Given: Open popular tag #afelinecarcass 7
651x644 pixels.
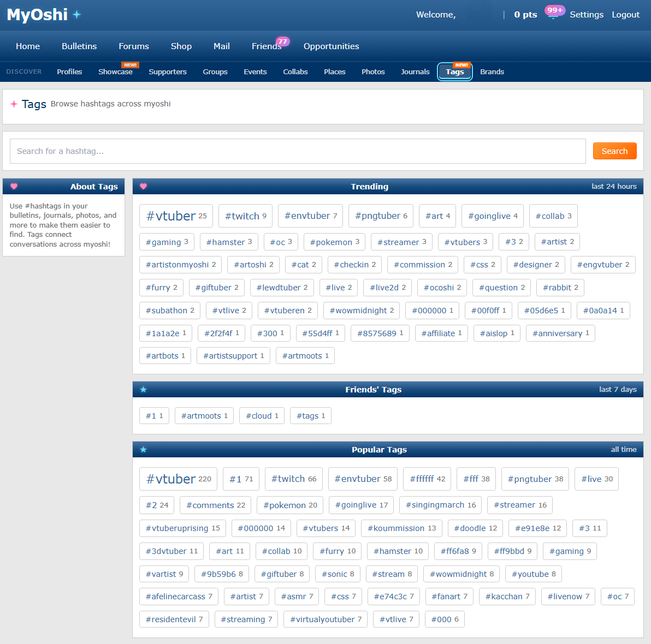Looking at the screenshot, I should coord(179,597).
